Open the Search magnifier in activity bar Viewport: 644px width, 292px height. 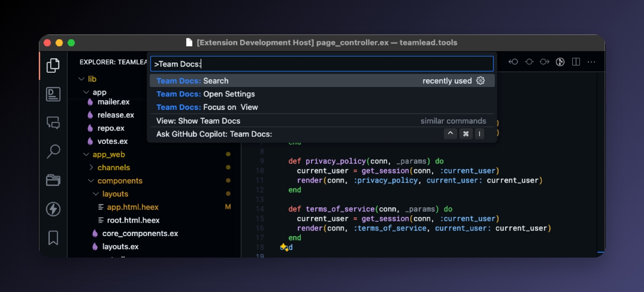pyautogui.click(x=53, y=151)
